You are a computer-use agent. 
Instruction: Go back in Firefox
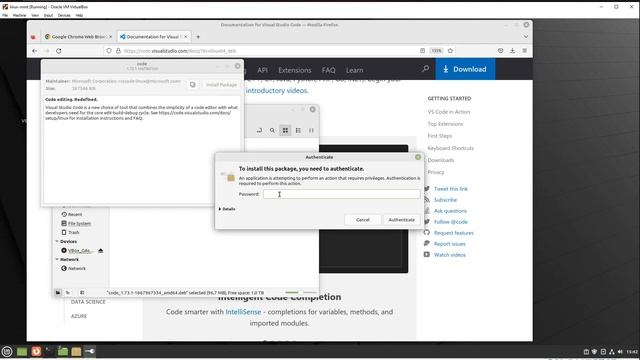click(x=35, y=51)
